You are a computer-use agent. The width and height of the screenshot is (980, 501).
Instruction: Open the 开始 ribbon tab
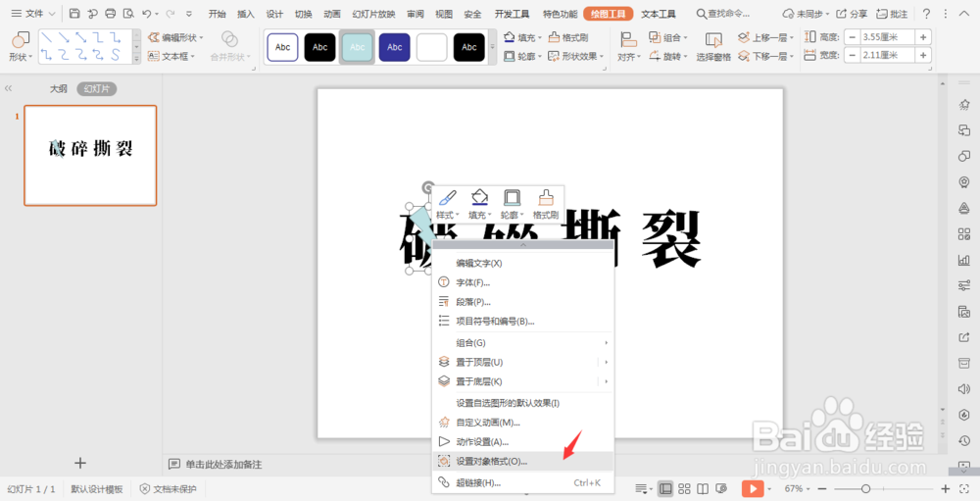point(217,14)
